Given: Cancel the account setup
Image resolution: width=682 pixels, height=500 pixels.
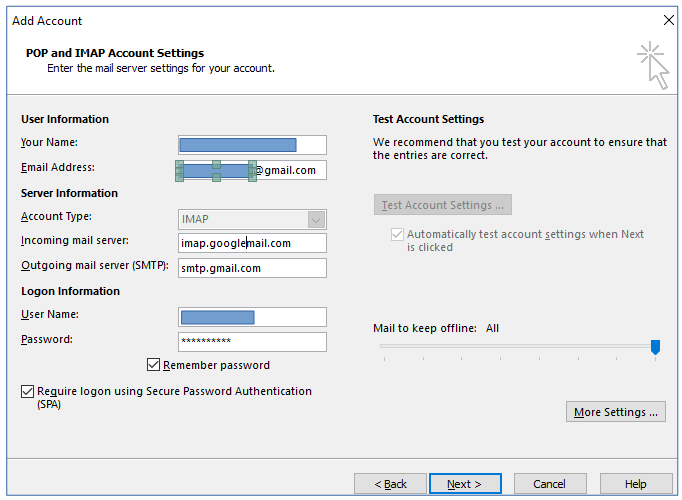Looking at the screenshot, I should (549, 484).
